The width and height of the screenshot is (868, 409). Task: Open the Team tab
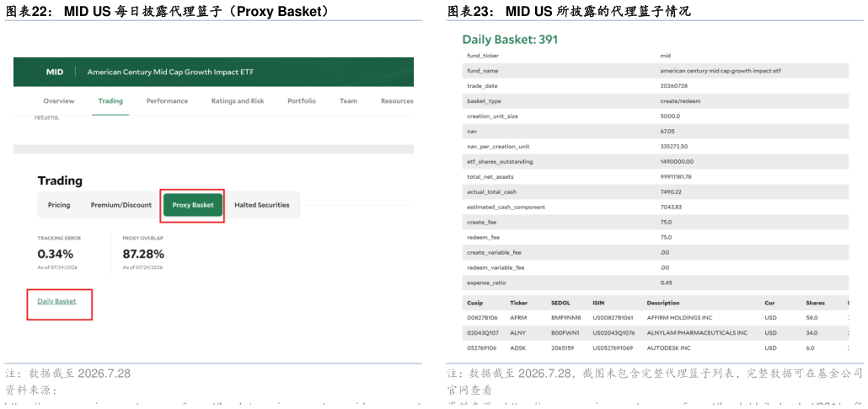(348, 101)
